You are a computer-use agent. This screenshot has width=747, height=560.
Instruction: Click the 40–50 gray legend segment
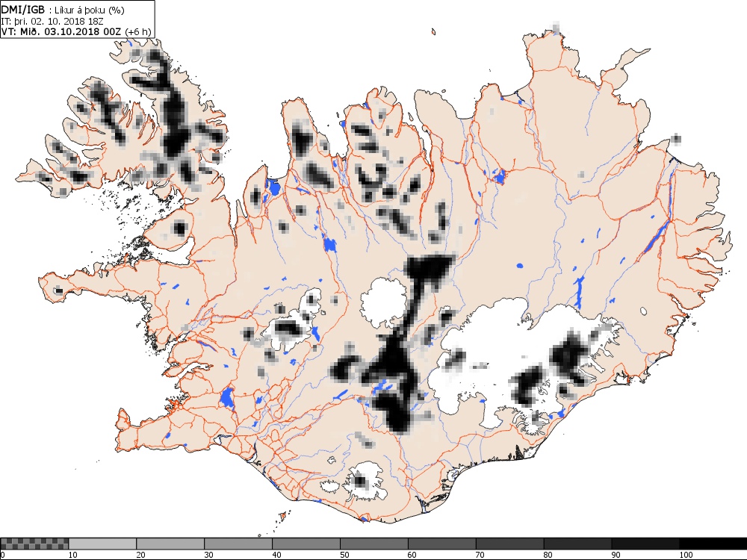[306, 544]
